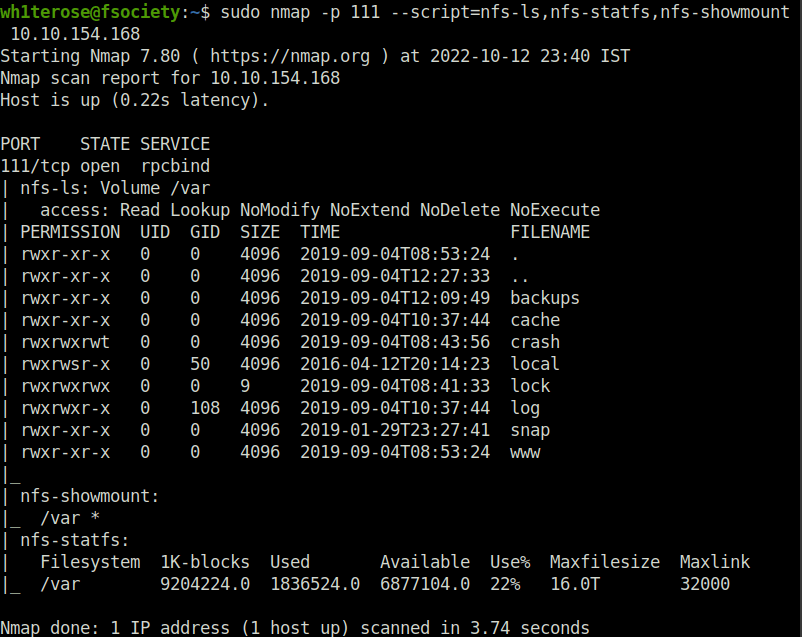The width and height of the screenshot is (802, 637).
Task: Select the backups directory name
Action: click(x=545, y=298)
